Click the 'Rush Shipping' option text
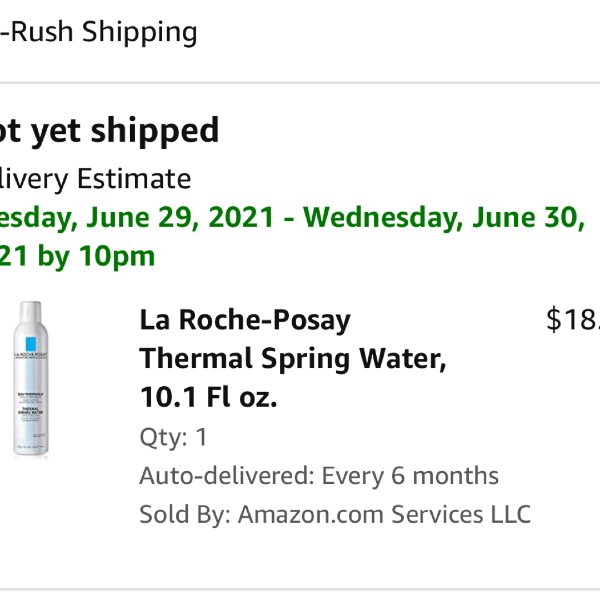Screen dimensions: 600x600 (104, 32)
